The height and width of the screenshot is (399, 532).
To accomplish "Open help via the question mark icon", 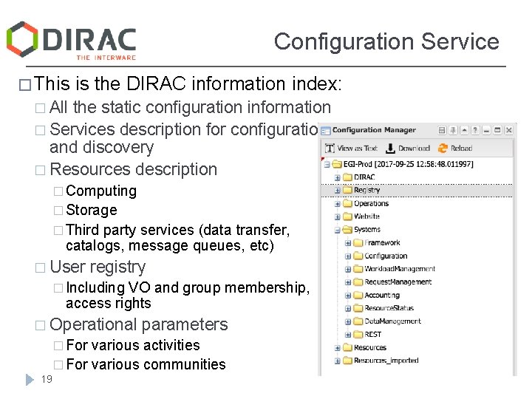I will 475,130.
